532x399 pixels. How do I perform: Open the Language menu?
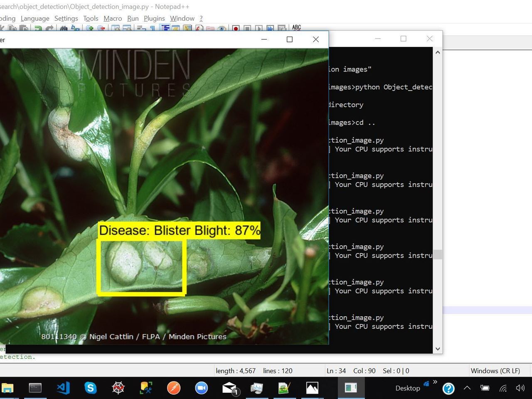pos(35,18)
